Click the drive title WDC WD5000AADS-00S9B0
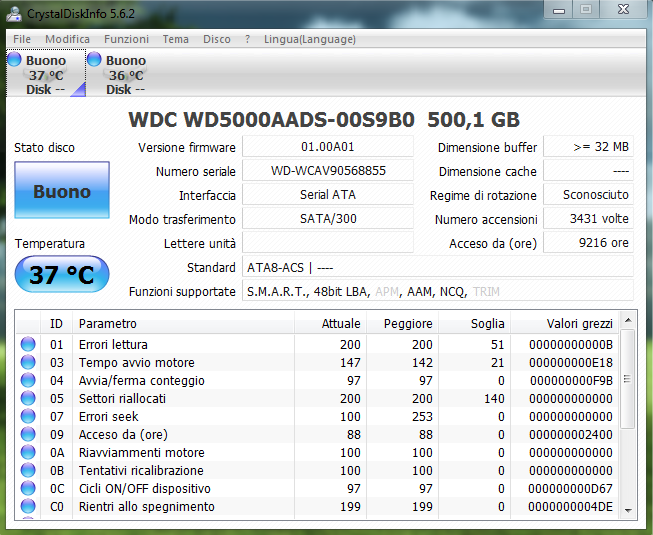This screenshot has width=653, height=535. pos(271,119)
